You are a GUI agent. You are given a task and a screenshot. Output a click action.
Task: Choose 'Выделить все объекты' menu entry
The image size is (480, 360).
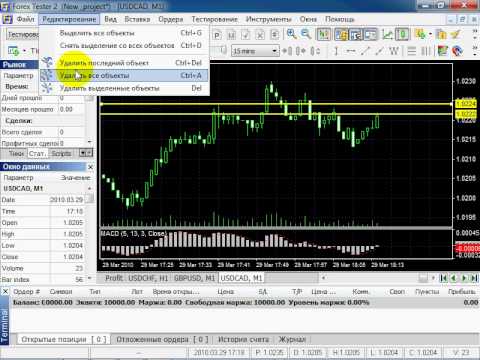tap(125, 33)
